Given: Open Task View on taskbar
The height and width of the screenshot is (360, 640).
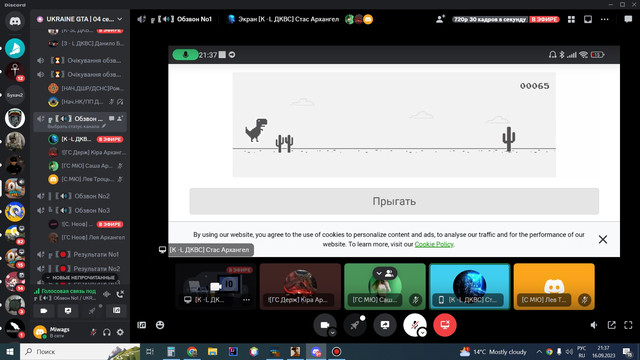Looking at the screenshot, I should click(x=150, y=351).
